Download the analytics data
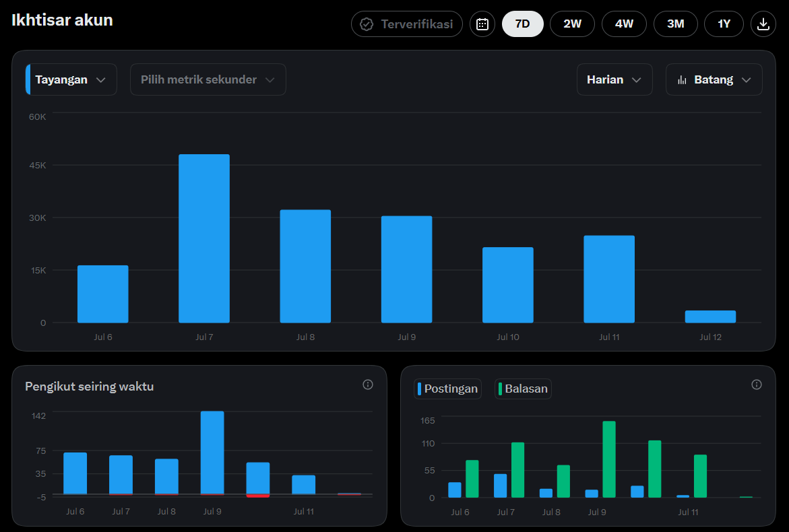789x532 pixels. 763,24
